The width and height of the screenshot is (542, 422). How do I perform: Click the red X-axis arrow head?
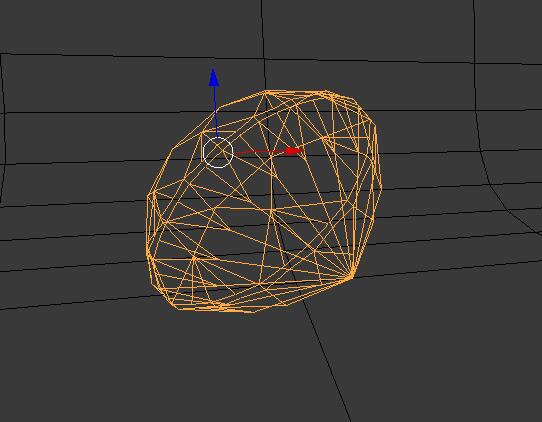[x=293, y=151]
